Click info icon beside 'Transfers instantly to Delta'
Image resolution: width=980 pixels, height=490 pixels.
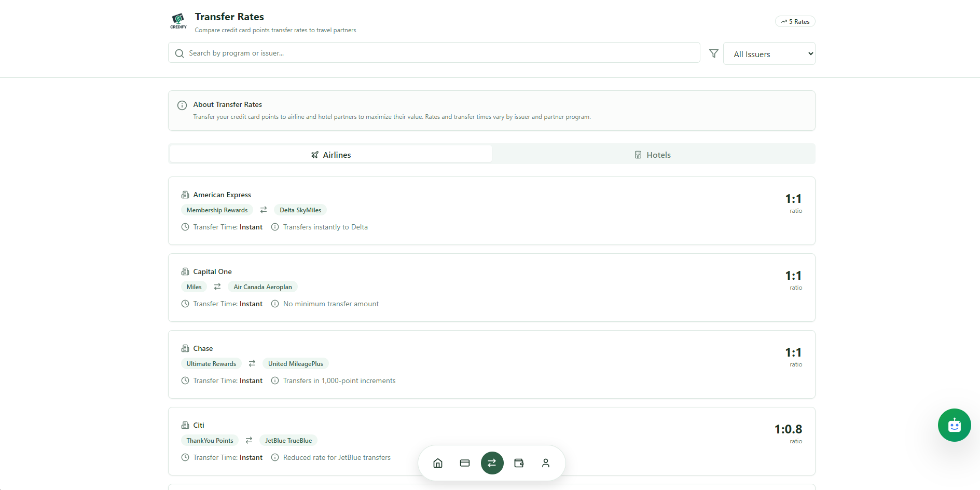(275, 227)
